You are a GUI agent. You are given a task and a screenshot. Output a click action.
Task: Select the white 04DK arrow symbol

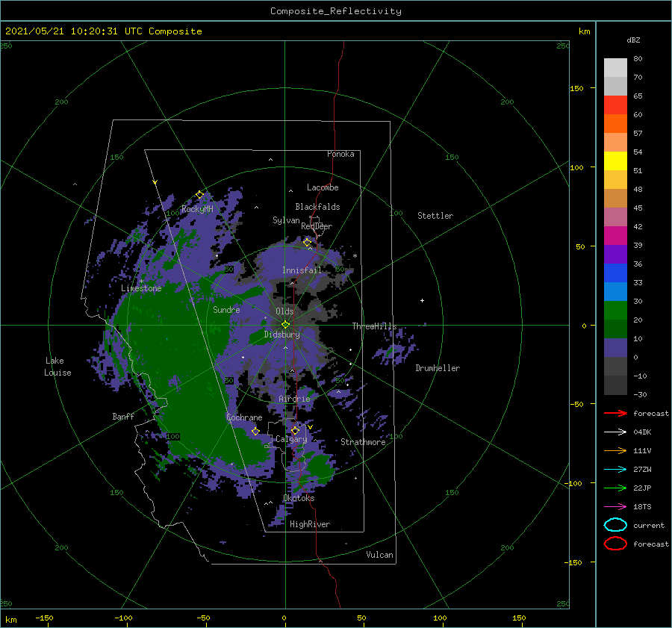(615, 432)
